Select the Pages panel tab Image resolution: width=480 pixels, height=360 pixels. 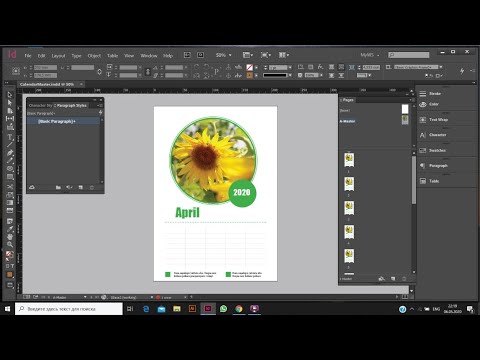click(x=348, y=100)
